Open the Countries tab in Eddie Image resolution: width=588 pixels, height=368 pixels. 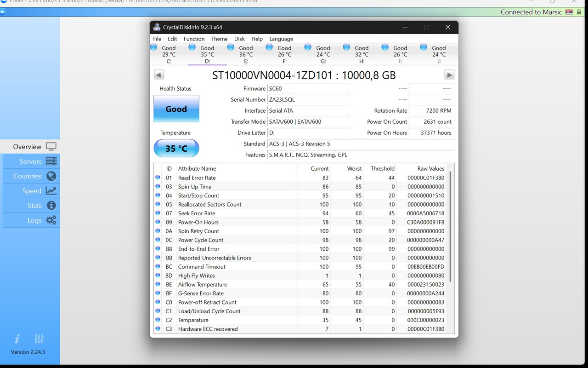31,176
